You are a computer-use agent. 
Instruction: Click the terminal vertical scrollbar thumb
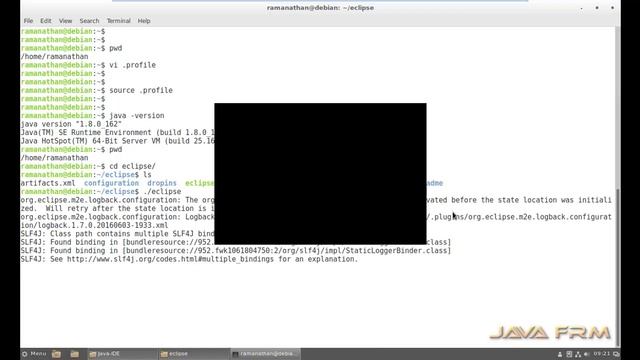(x=618, y=267)
